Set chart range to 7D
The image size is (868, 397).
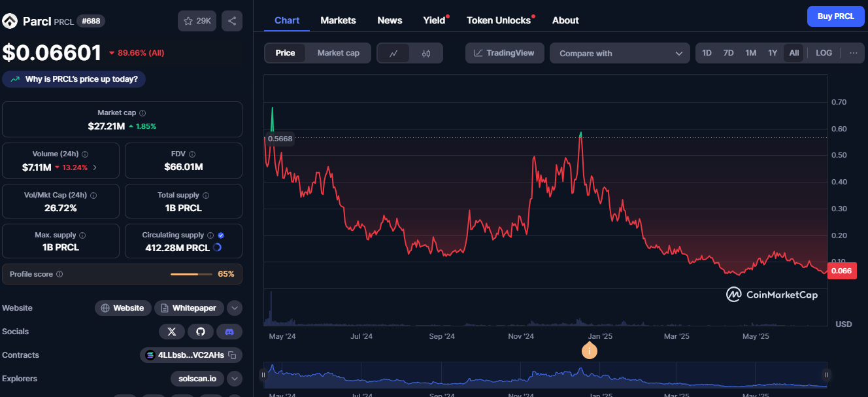(728, 53)
